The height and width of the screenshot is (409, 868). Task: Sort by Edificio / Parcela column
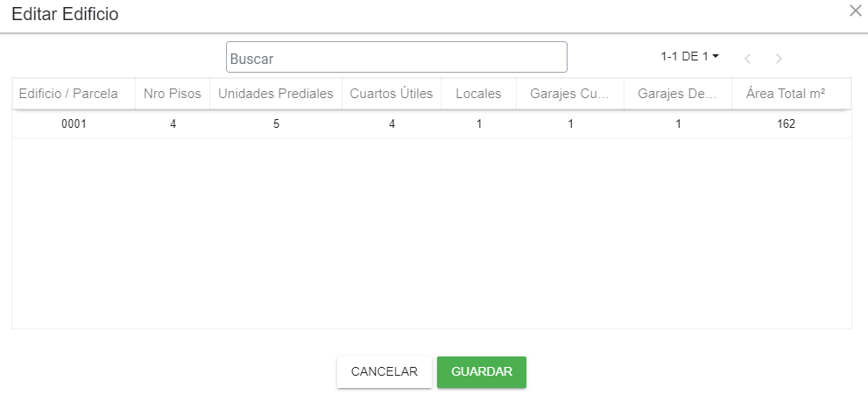click(68, 94)
